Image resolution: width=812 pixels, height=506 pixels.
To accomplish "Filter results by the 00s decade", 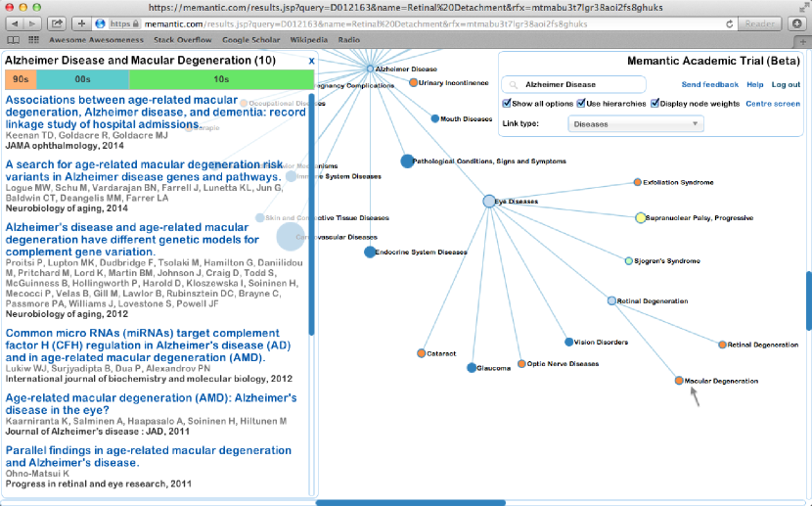I will [x=82, y=79].
